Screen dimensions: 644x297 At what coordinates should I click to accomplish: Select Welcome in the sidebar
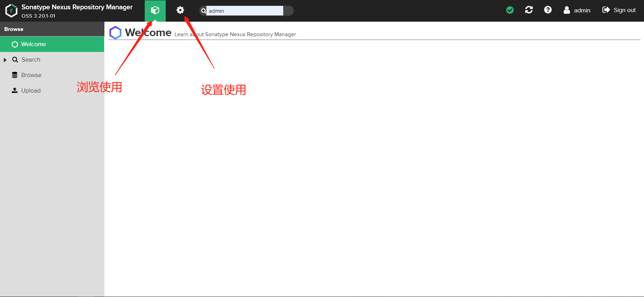tap(52, 44)
